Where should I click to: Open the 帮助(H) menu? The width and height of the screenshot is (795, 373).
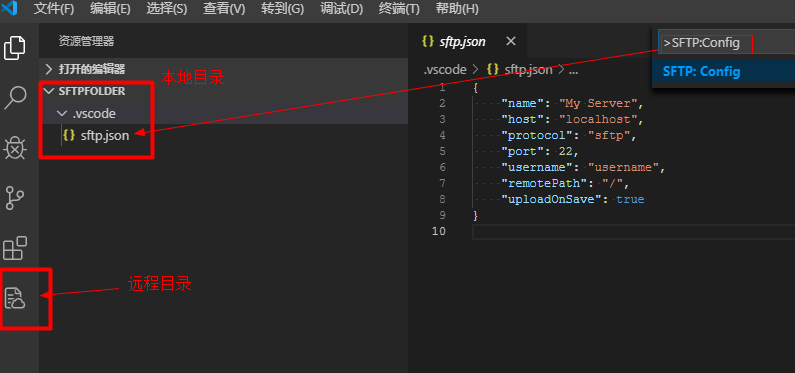(457, 9)
